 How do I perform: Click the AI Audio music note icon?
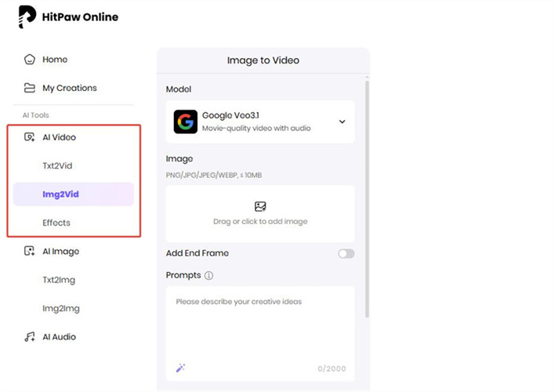[29, 337]
